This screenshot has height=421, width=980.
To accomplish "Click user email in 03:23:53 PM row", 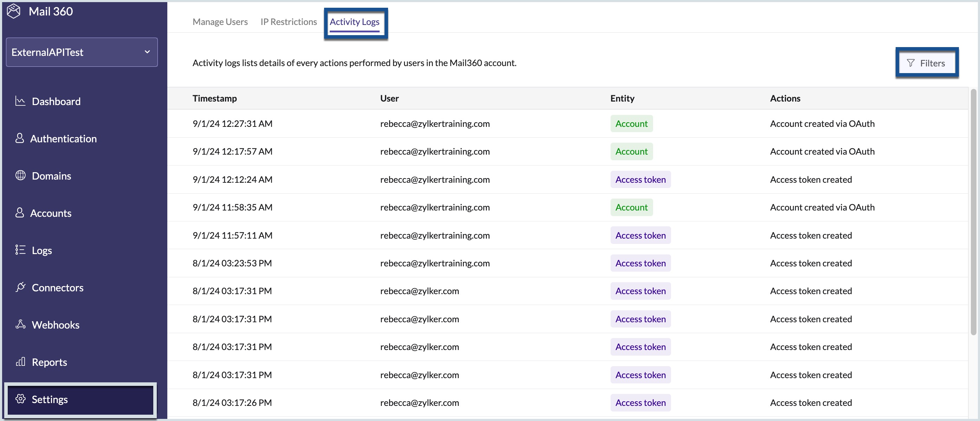I will click(435, 263).
